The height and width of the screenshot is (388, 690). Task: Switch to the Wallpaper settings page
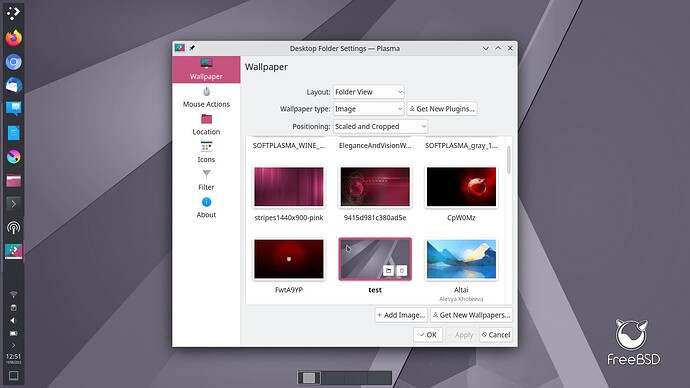click(206, 70)
